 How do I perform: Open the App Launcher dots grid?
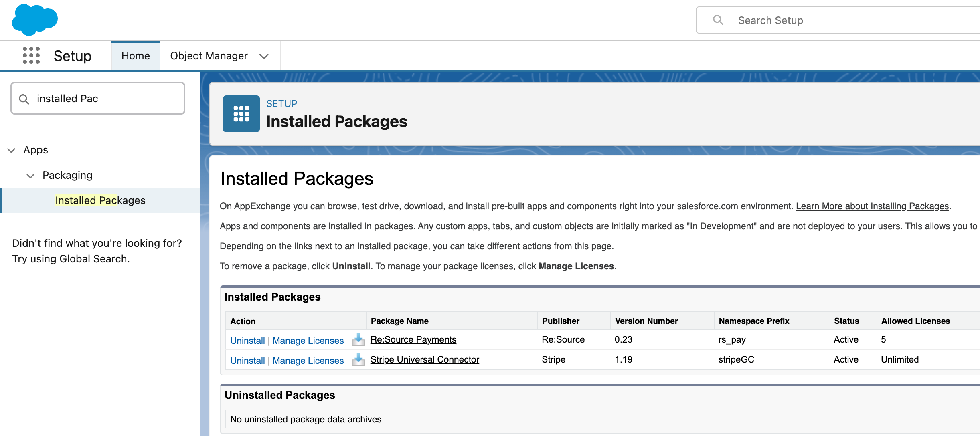(31, 55)
